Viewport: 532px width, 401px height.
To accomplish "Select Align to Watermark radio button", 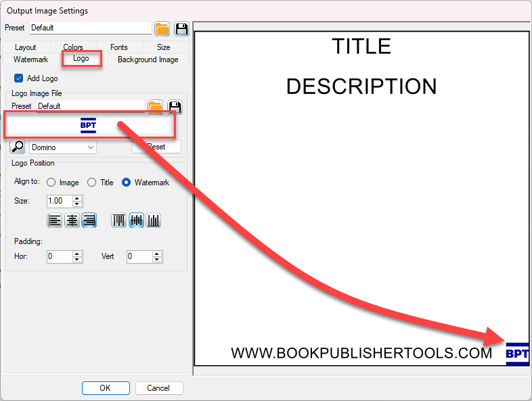I will [x=126, y=183].
